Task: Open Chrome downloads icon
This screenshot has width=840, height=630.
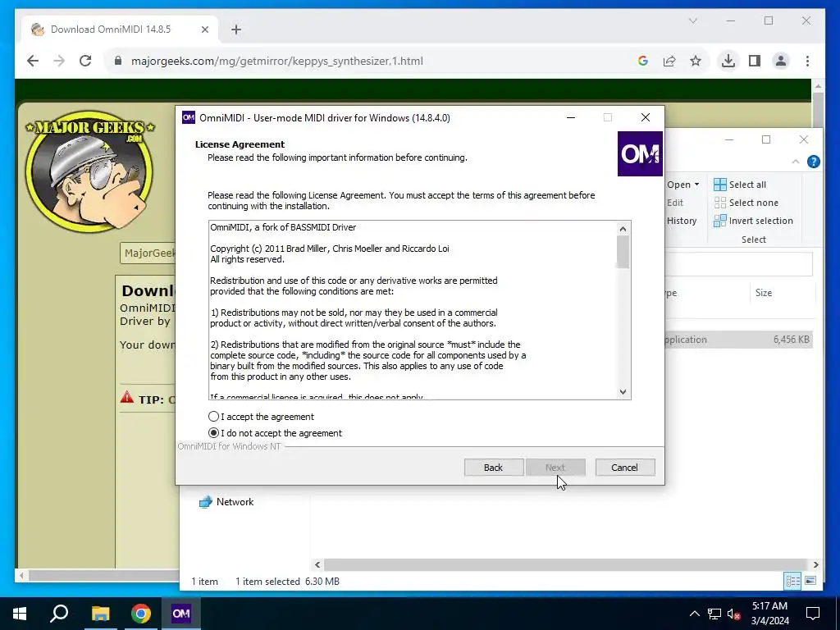Action: (x=728, y=61)
